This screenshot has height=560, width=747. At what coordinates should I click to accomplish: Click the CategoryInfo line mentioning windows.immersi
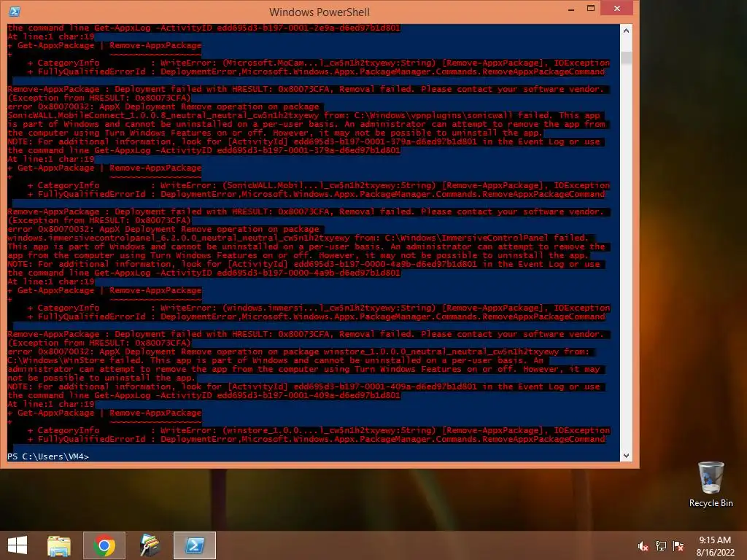tap(318, 308)
